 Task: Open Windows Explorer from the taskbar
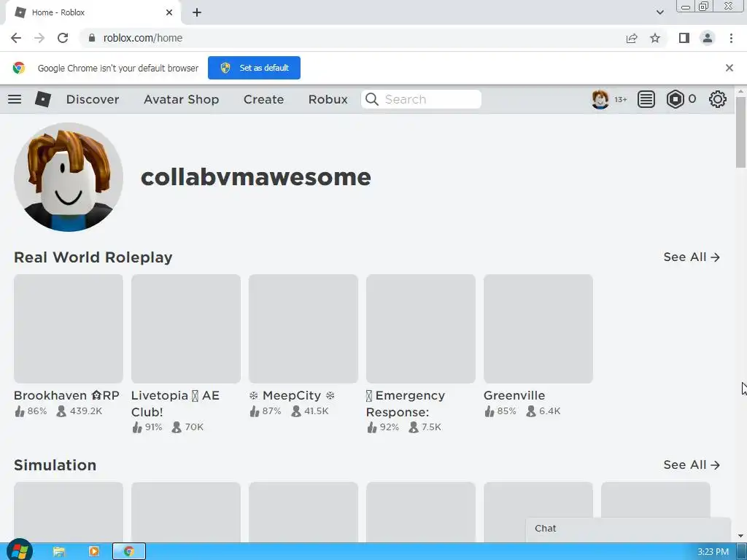58,551
